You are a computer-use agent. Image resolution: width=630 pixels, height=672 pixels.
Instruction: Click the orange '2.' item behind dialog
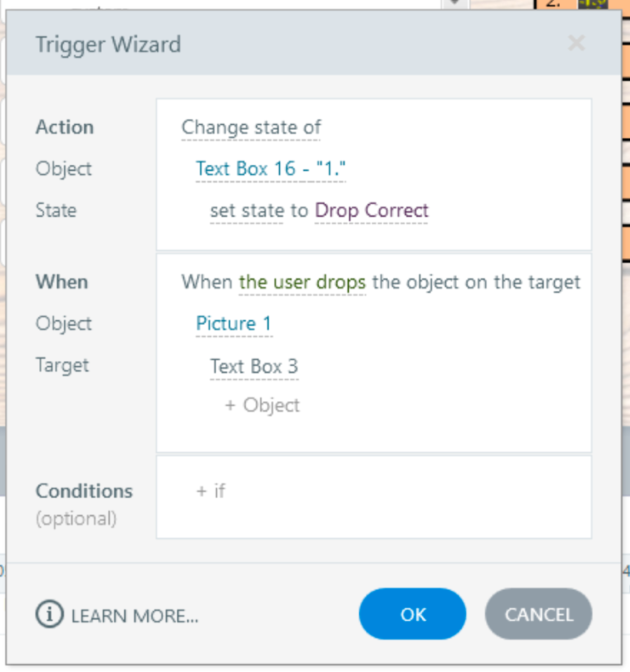[x=554, y=4]
